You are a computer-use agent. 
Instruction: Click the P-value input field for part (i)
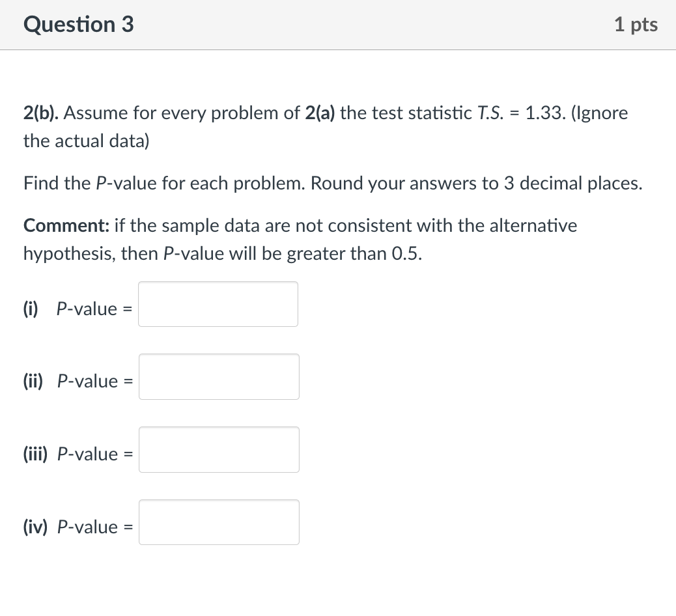click(218, 304)
